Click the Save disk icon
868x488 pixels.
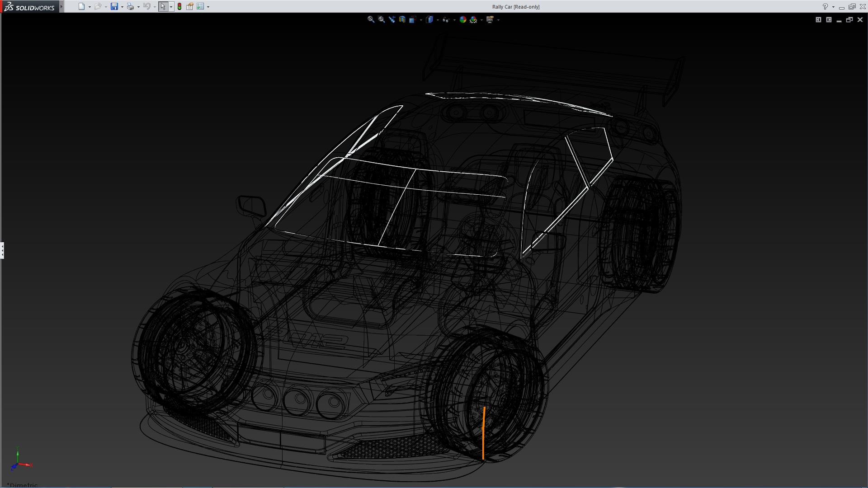[114, 6]
